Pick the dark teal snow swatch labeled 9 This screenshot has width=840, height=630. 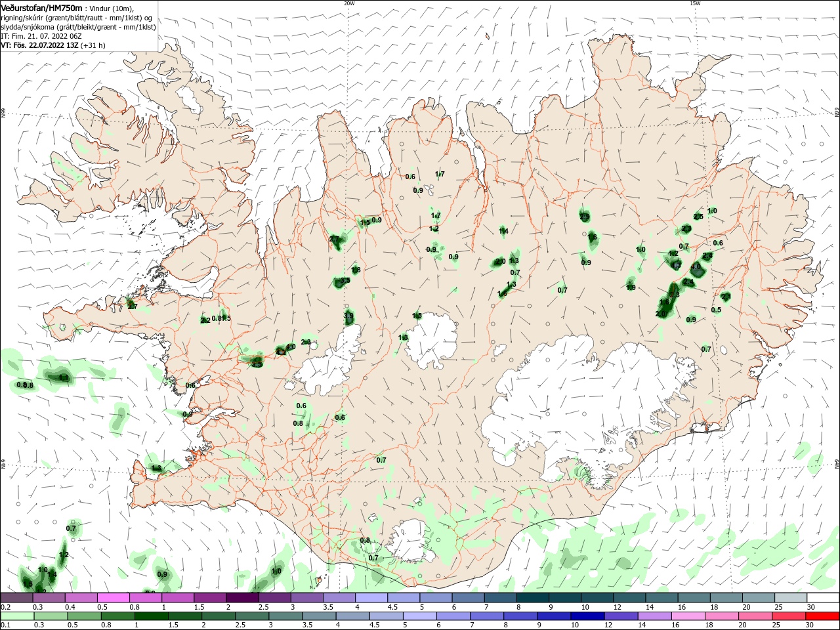point(565,598)
